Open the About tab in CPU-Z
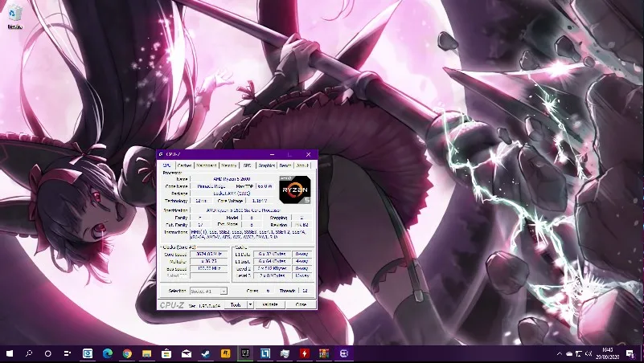This screenshot has width=644, height=363. tap(302, 165)
